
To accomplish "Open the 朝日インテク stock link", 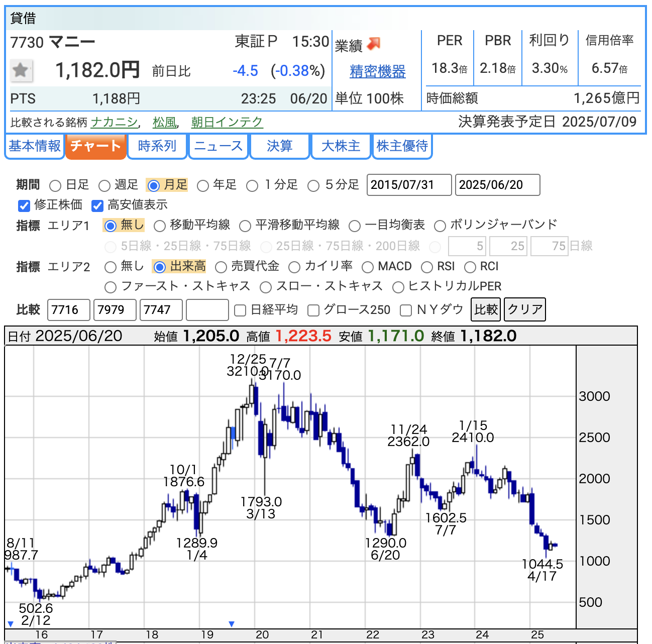I will pyautogui.click(x=227, y=122).
